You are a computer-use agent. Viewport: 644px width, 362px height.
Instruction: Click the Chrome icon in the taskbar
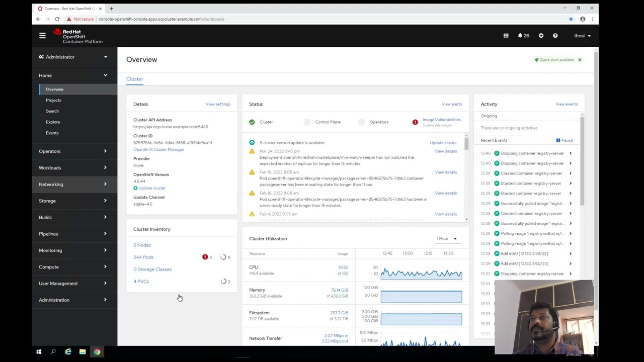tap(97, 352)
